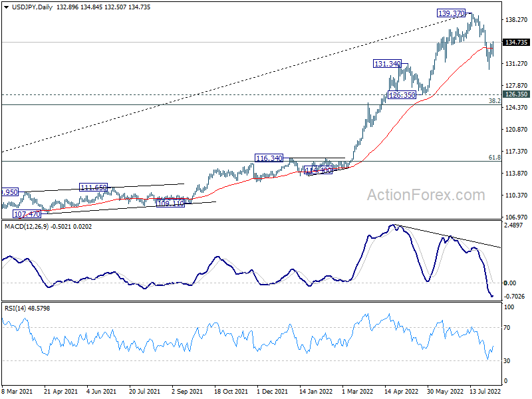Click the 111.659 price label
Image resolution: width=532 pixels, height=399 pixels.
point(94,188)
